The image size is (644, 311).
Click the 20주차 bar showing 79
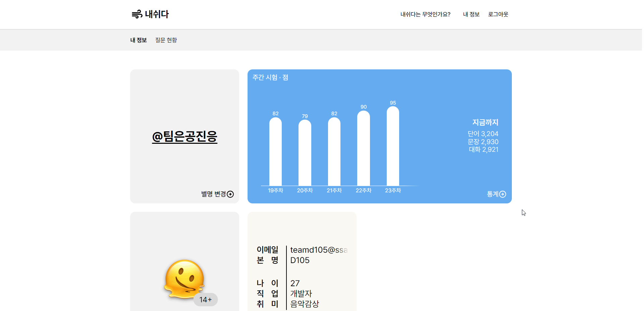(x=305, y=153)
